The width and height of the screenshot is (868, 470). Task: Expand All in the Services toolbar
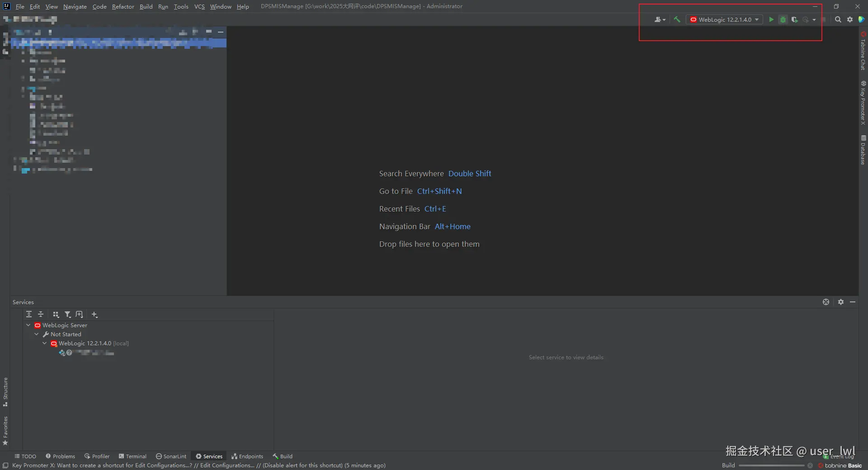(x=29, y=314)
